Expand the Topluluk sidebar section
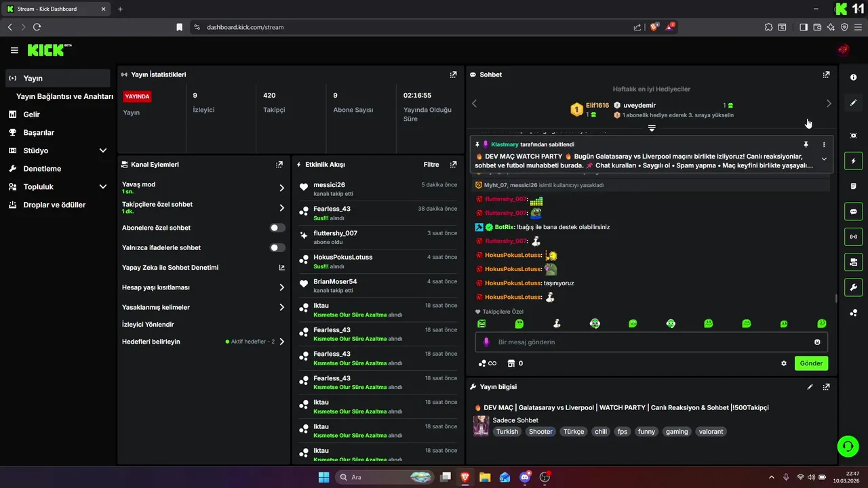 [103, 186]
